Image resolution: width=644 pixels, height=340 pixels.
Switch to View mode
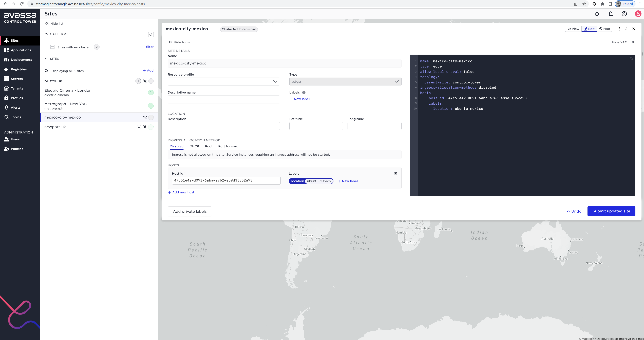(573, 29)
